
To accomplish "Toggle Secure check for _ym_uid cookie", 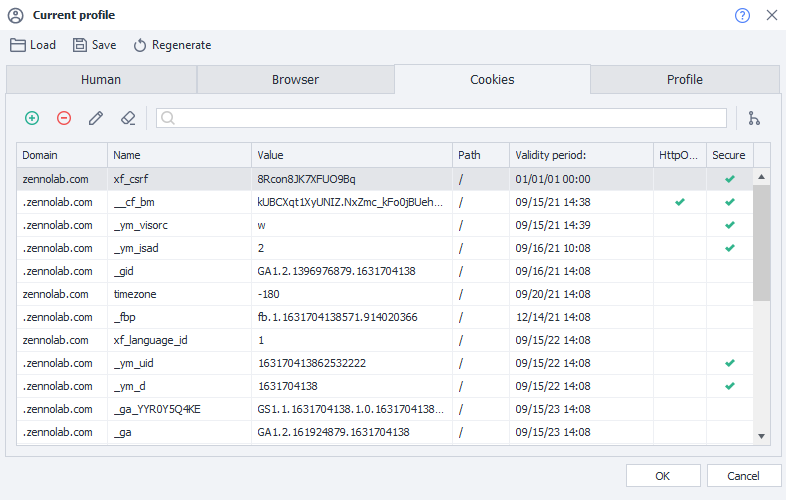I will click(729, 363).
